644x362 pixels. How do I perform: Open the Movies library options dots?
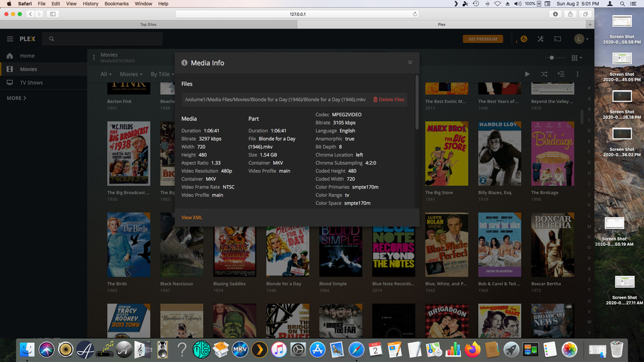click(94, 57)
